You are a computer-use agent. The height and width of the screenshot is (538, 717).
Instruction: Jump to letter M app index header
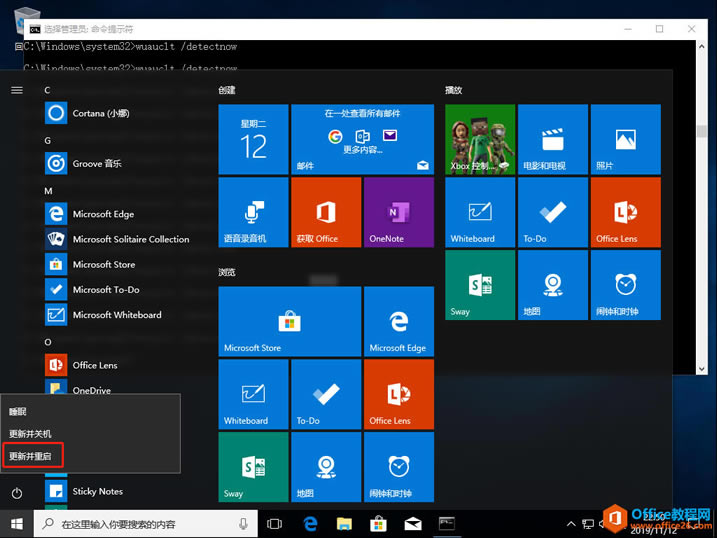pos(48,191)
